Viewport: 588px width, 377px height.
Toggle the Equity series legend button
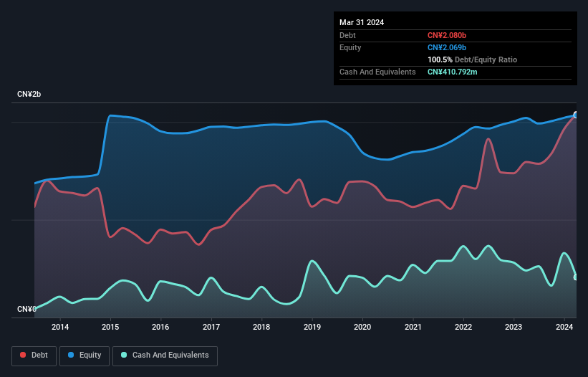pos(85,355)
